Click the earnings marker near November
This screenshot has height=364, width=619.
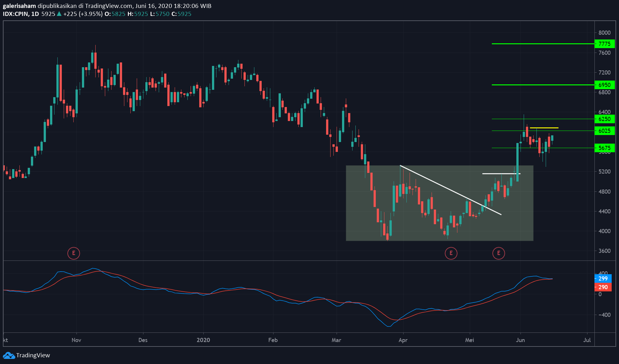pyautogui.click(x=74, y=253)
